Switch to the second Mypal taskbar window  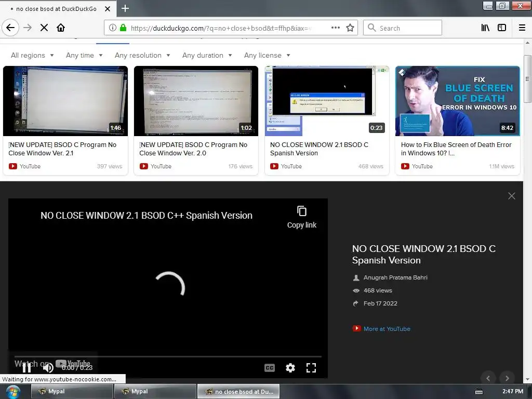pos(155,391)
